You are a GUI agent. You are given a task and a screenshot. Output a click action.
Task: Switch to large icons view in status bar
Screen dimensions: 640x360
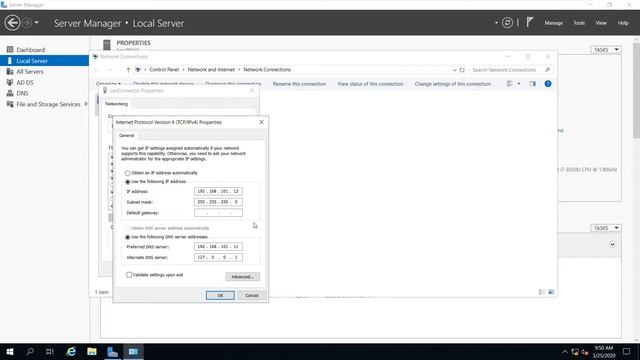551,292
